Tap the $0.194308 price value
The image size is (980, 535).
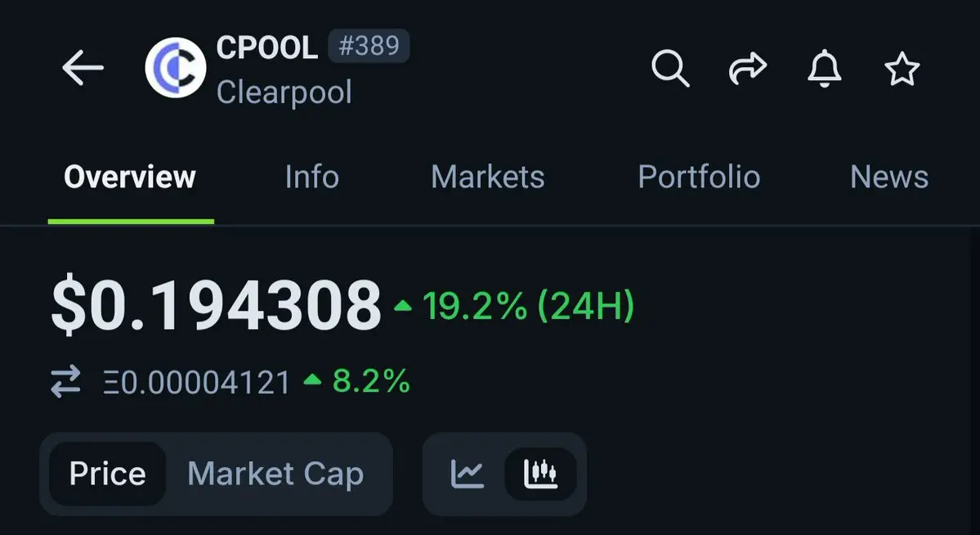pos(216,305)
